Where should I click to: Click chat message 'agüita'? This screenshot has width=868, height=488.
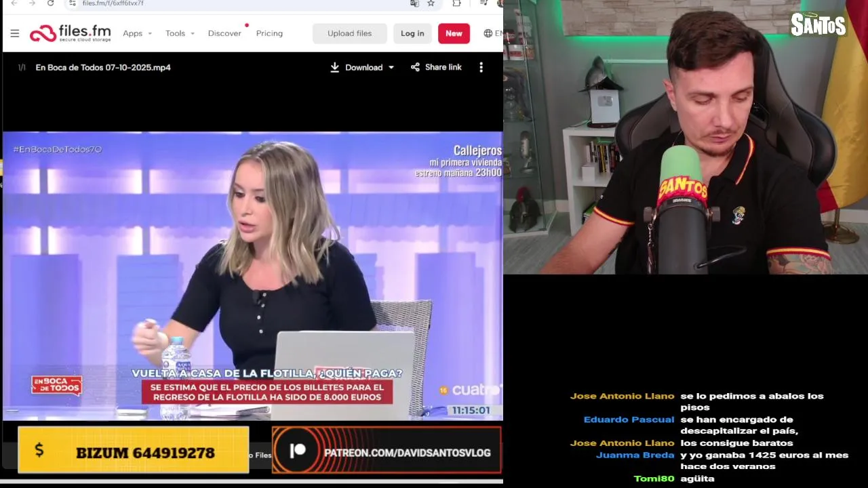click(x=697, y=479)
